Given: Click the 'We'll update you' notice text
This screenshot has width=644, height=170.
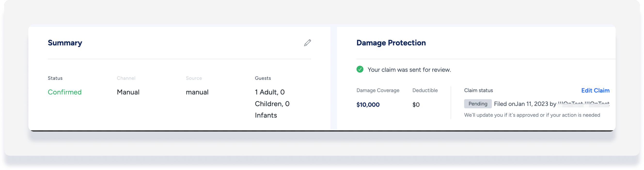Looking at the screenshot, I should click(532, 115).
